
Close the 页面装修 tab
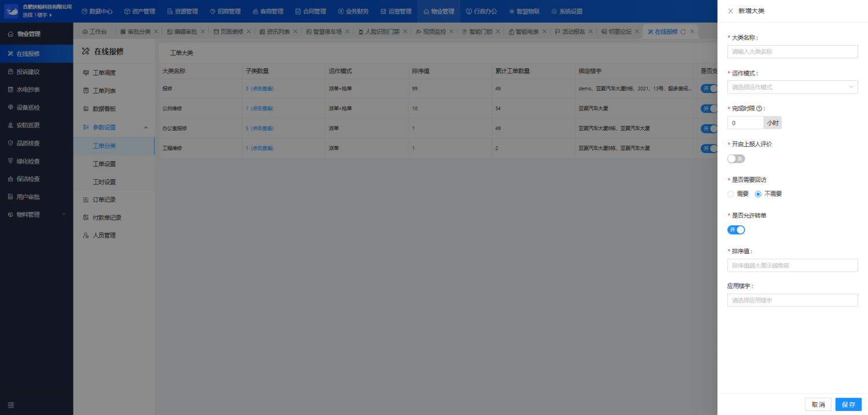pos(249,32)
